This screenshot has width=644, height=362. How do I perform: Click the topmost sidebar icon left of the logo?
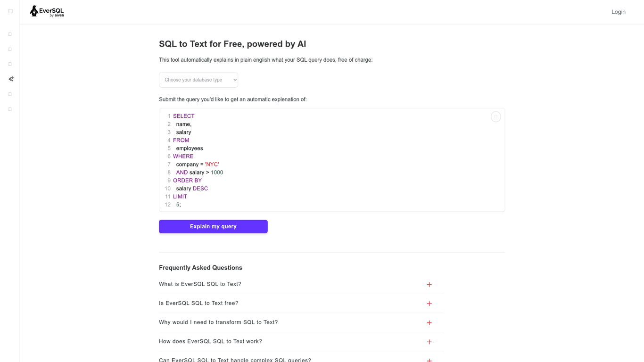pyautogui.click(x=10, y=11)
